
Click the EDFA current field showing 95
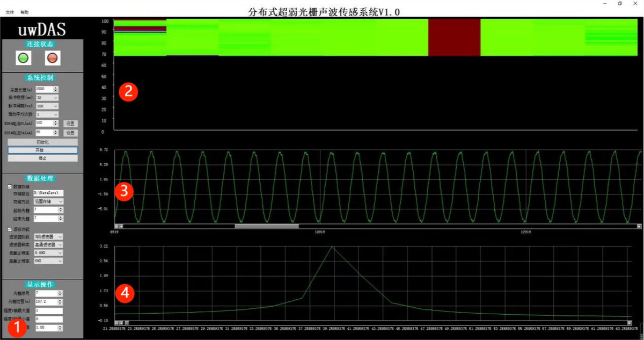point(44,132)
